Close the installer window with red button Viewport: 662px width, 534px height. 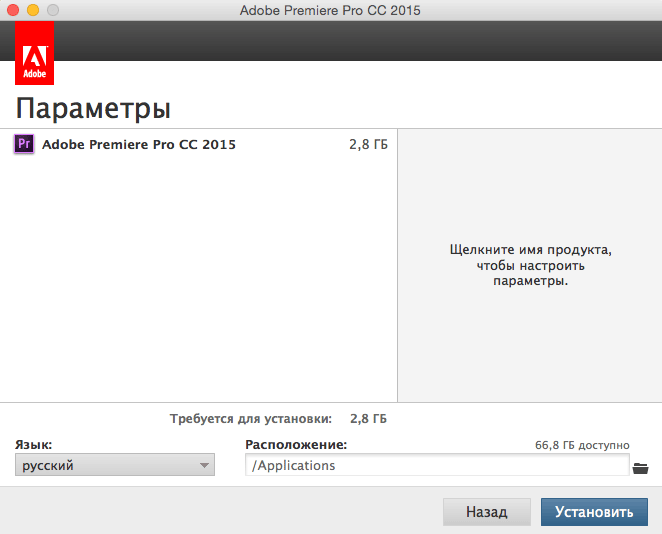(13, 10)
